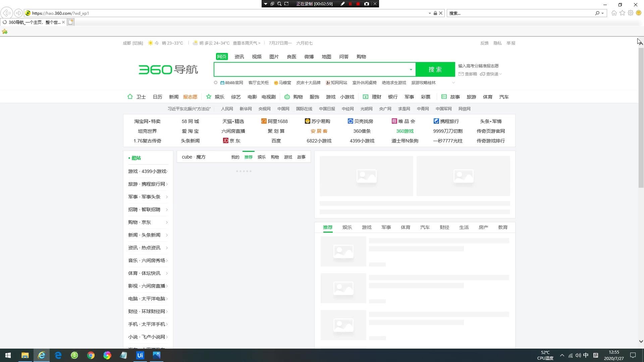This screenshot has width=644, height=362.
Task: Toggle the 中 input method indicator
Action: click(586, 355)
